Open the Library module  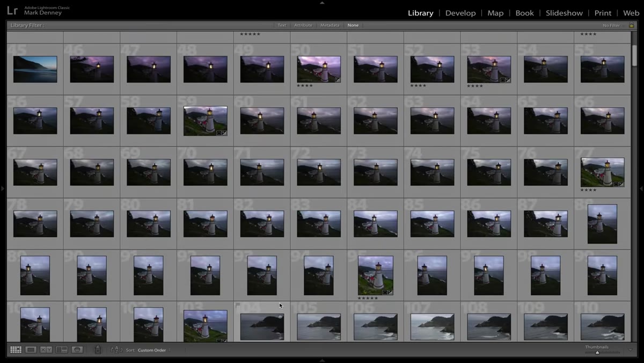pos(421,13)
